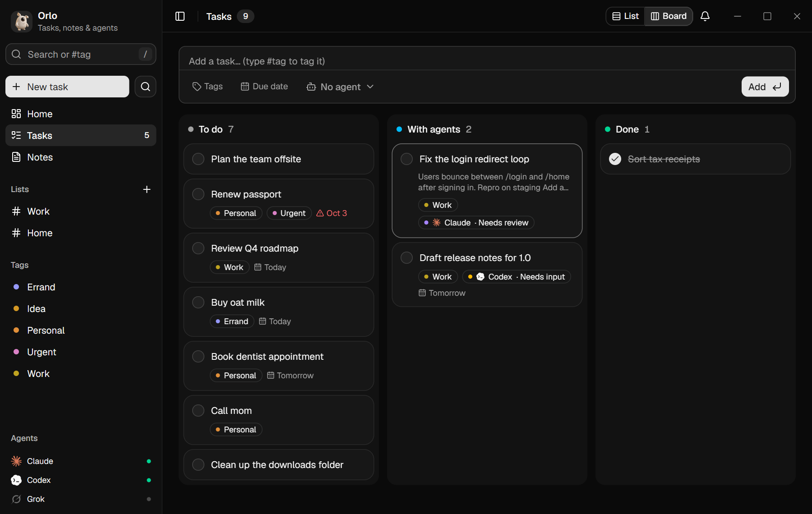The height and width of the screenshot is (514, 812).
Task: Click Oct 3 overdue warning on Renew passport
Action: tap(332, 213)
